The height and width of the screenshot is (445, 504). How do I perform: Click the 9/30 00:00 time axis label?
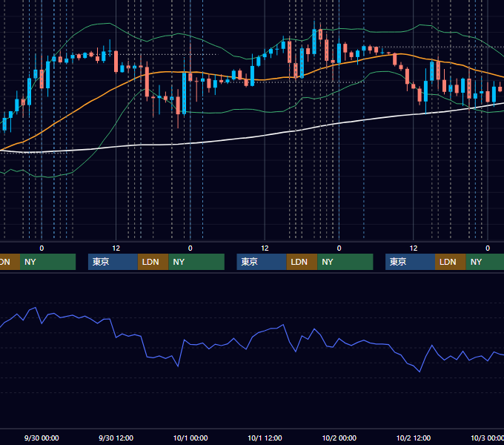42,438
